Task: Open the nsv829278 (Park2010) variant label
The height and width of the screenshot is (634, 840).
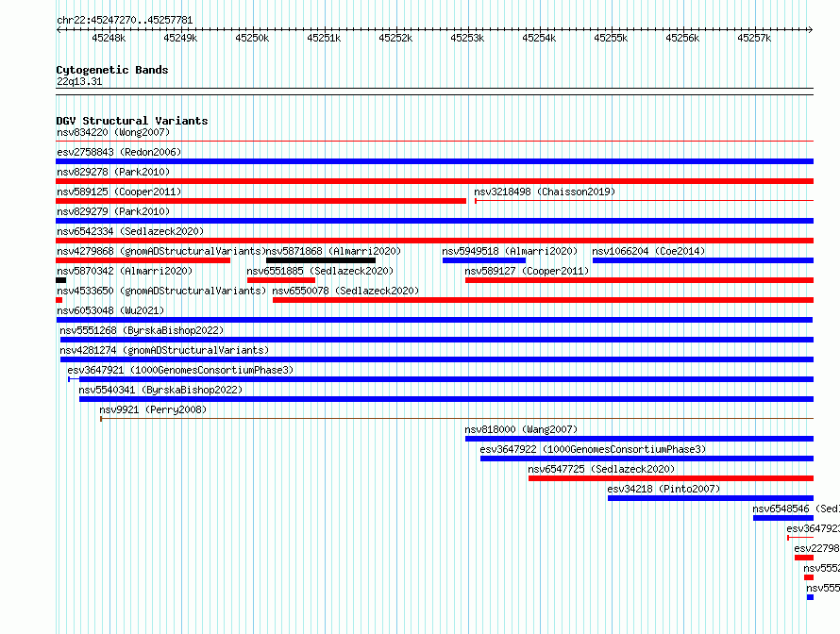Action: (113, 172)
